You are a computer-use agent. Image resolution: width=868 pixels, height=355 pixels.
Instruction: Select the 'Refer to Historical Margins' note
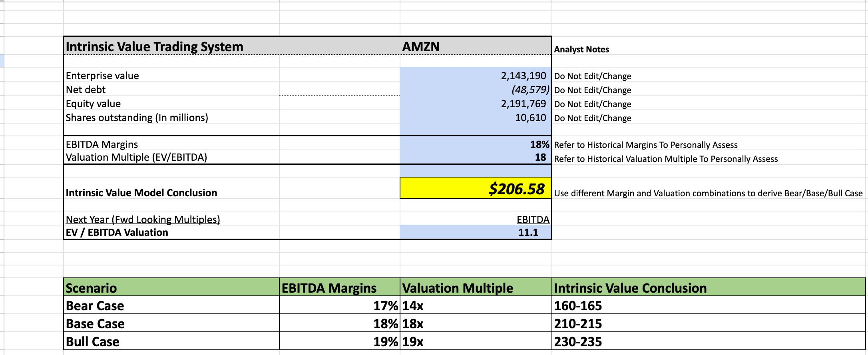click(646, 145)
